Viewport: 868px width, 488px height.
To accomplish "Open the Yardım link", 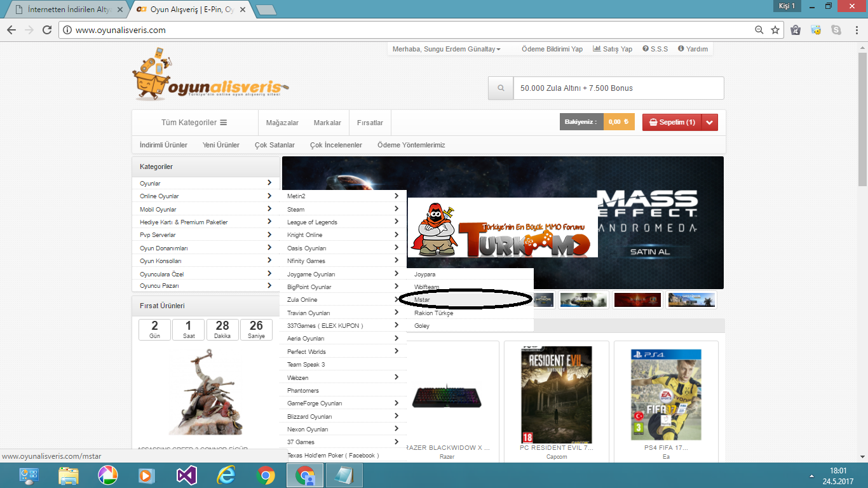I will coord(693,49).
